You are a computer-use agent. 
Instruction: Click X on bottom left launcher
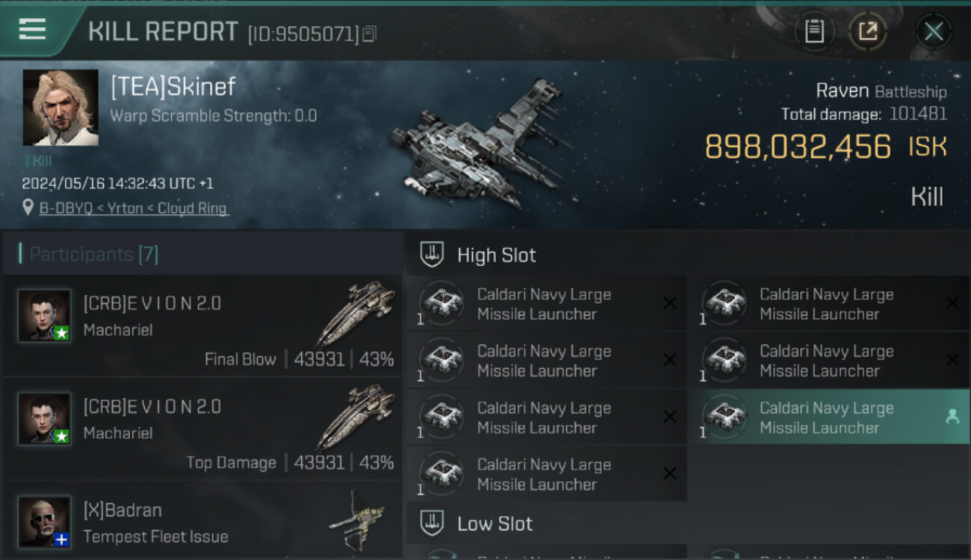(x=670, y=473)
